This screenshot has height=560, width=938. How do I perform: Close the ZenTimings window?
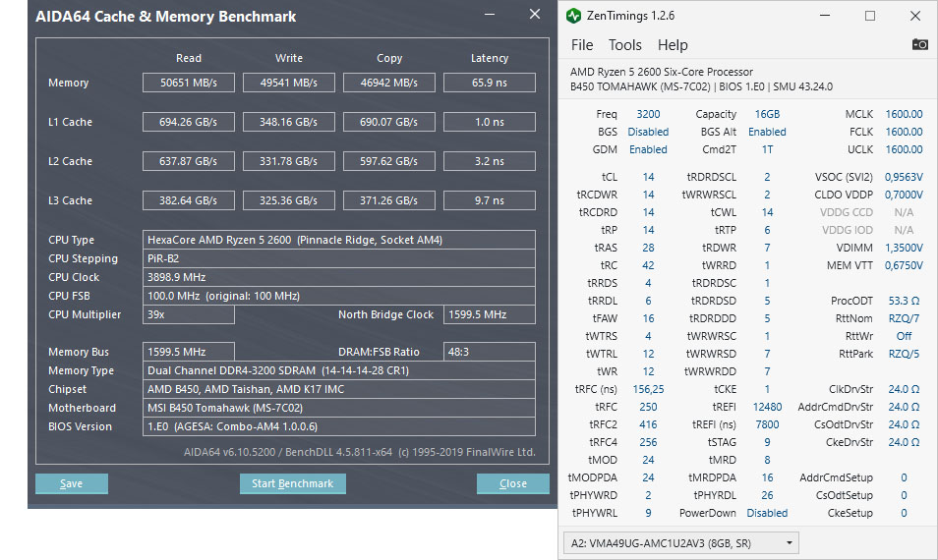point(915,16)
